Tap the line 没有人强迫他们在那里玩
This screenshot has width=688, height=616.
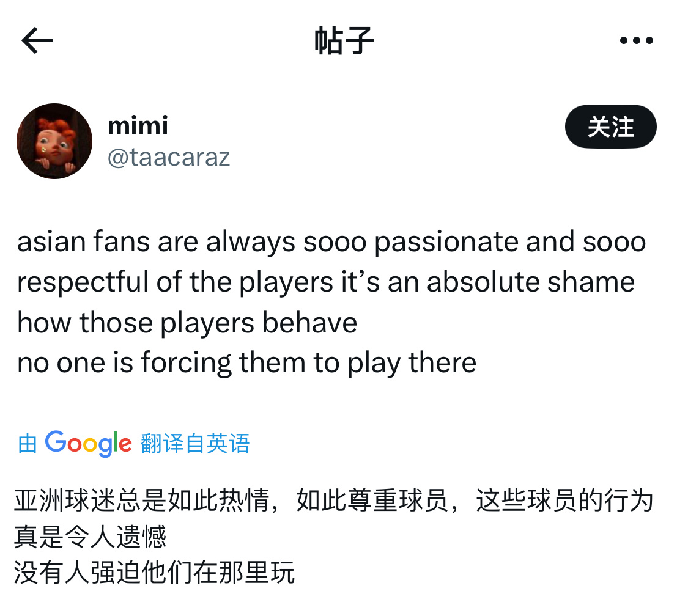(x=154, y=572)
